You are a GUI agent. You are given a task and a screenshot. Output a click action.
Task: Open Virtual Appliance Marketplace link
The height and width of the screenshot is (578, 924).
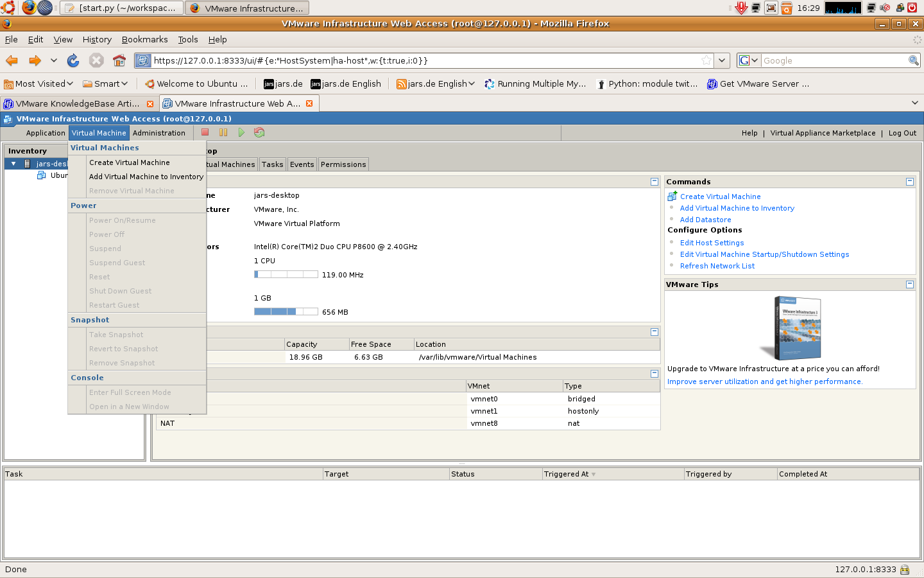click(x=823, y=133)
